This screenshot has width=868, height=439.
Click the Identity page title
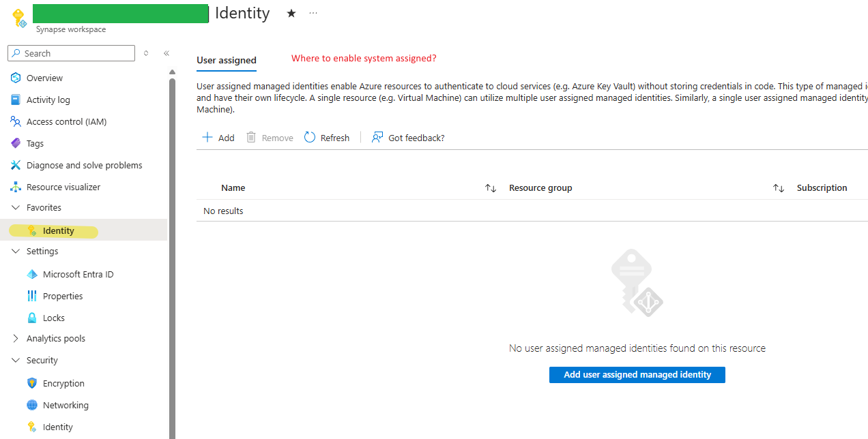(242, 13)
